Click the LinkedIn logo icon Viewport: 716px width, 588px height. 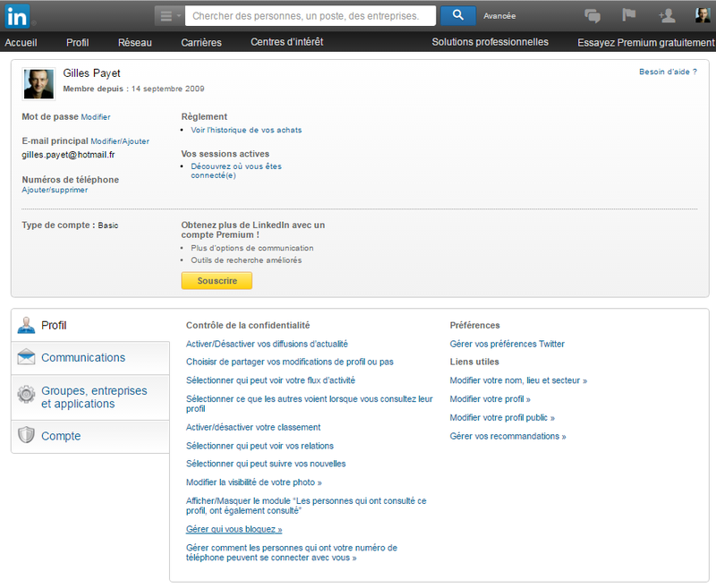[17, 16]
